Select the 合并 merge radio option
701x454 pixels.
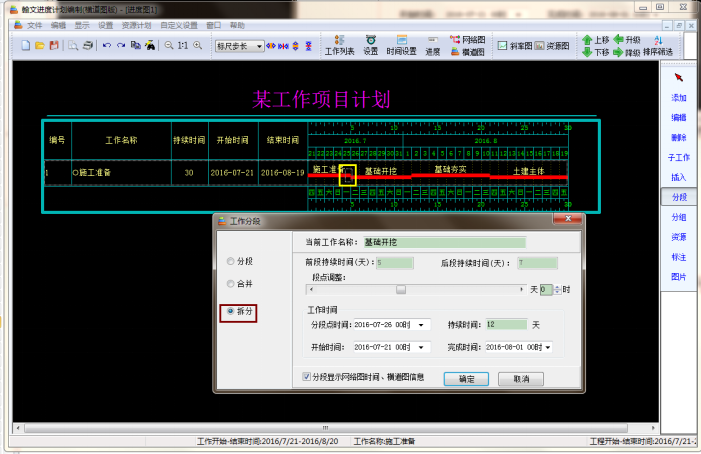[x=232, y=286]
